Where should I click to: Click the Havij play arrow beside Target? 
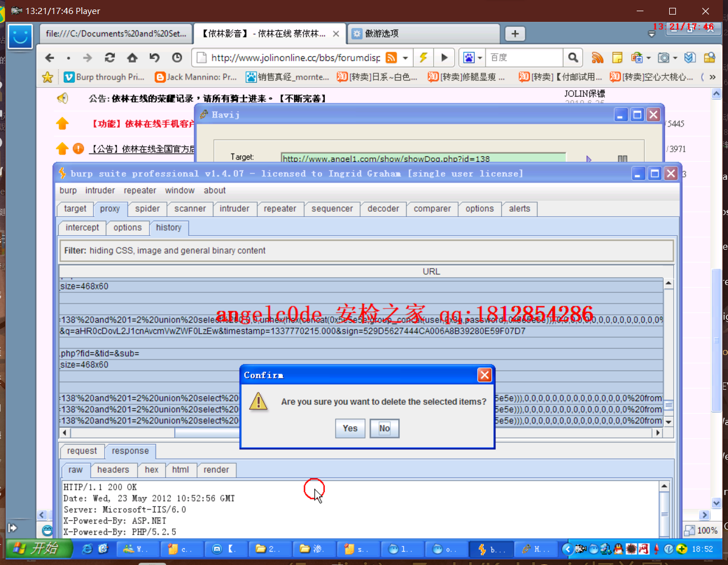click(x=589, y=159)
